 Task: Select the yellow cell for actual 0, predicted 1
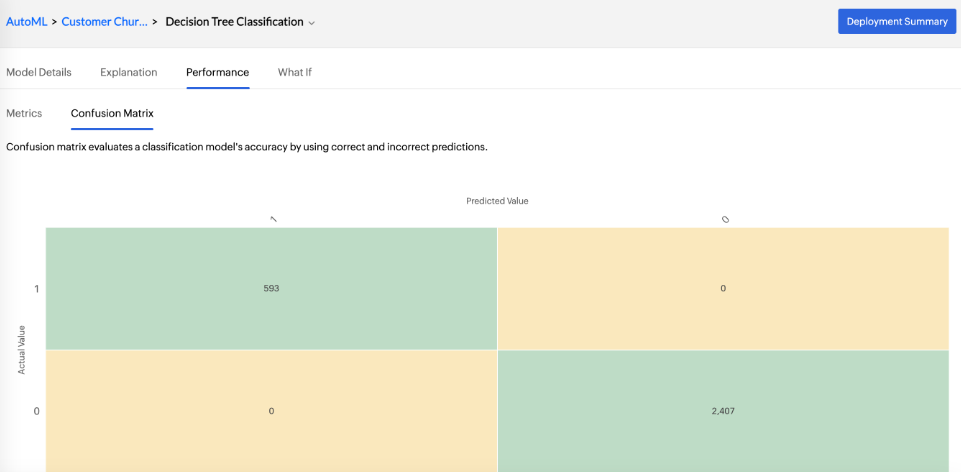point(271,410)
